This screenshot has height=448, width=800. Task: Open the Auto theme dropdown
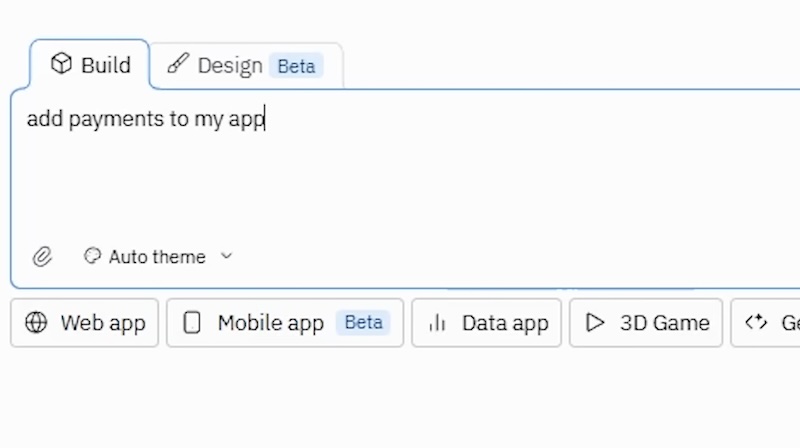click(157, 257)
